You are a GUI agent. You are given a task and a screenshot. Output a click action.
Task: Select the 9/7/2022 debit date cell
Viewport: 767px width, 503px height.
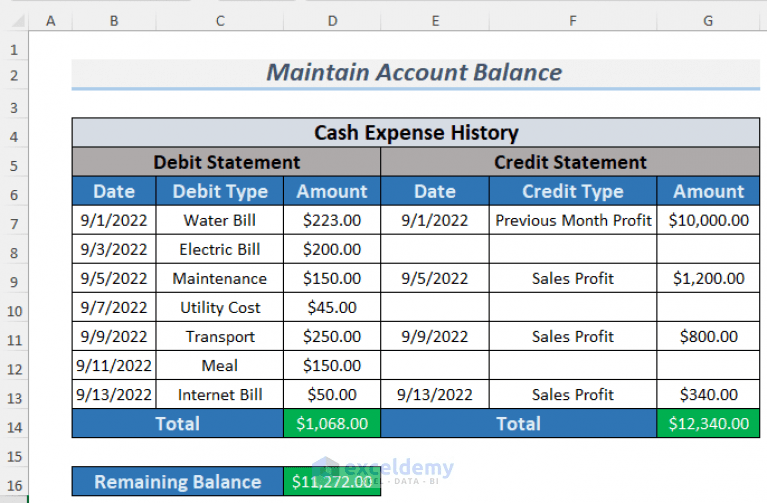[114, 307]
